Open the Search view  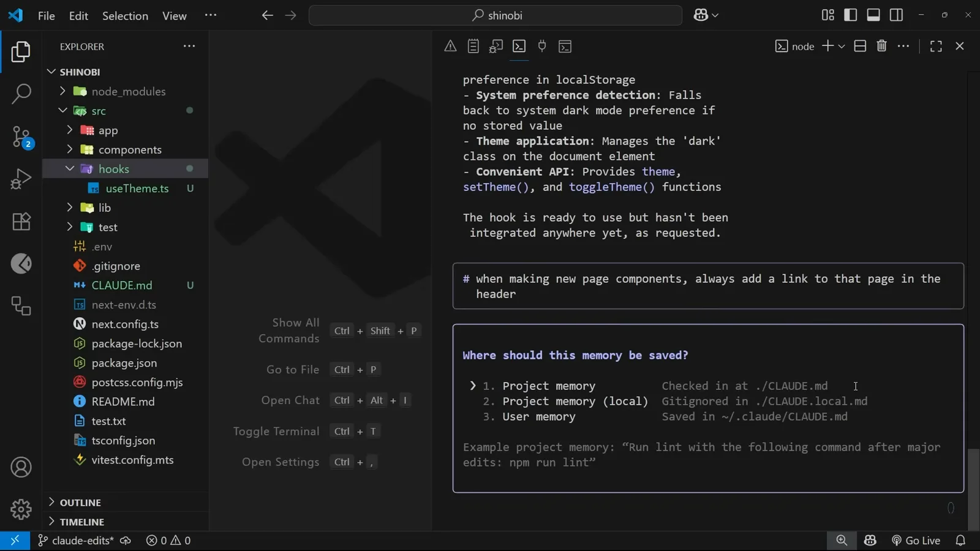point(21,94)
